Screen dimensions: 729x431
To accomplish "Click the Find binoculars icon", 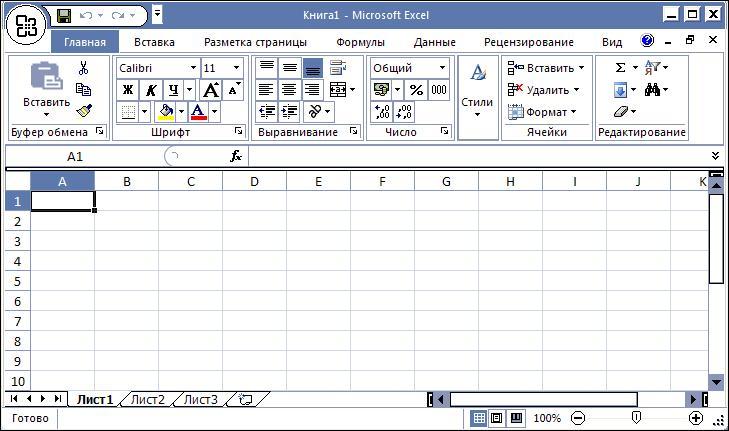I will [652, 90].
